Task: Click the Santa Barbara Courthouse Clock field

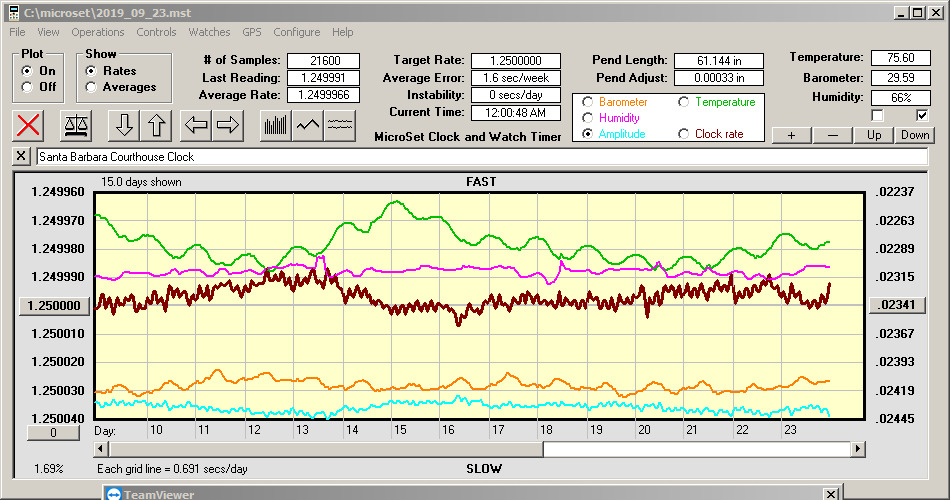Action: pos(482,157)
